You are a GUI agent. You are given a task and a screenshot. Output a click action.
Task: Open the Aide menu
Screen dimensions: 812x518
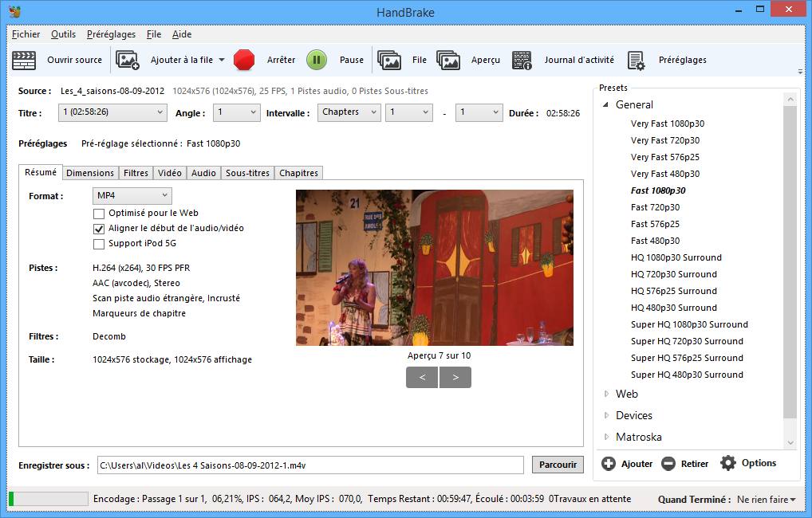182,34
